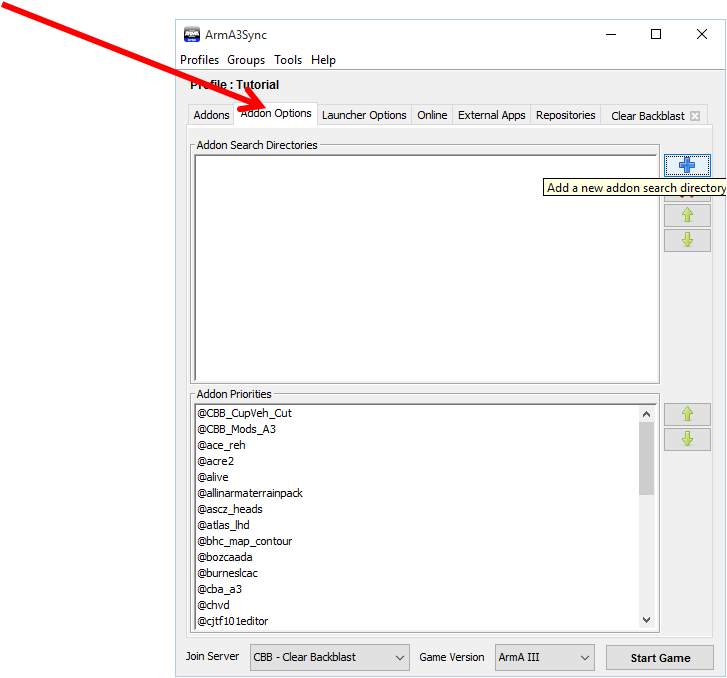Screen dimensions: 727x678
Task: Click inside the Addon Search Directories list box
Action: click(426, 268)
